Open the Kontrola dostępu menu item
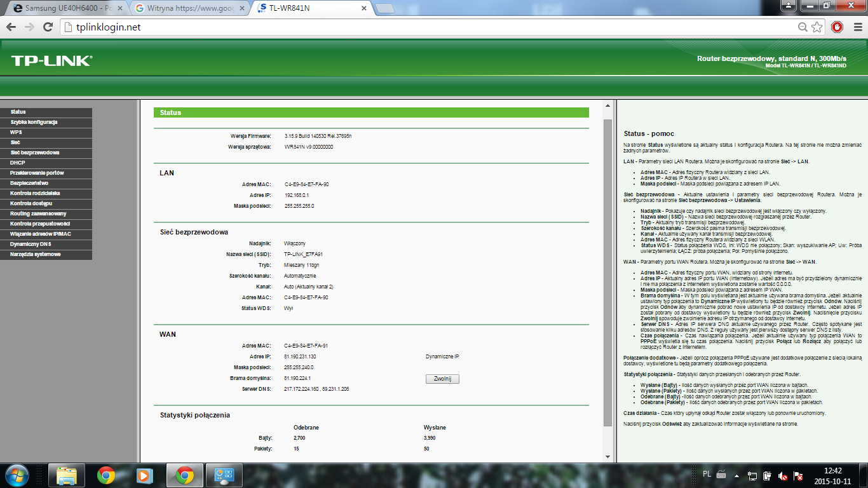The width and height of the screenshot is (868, 488). pyautogui.click(x=46, y=203)
